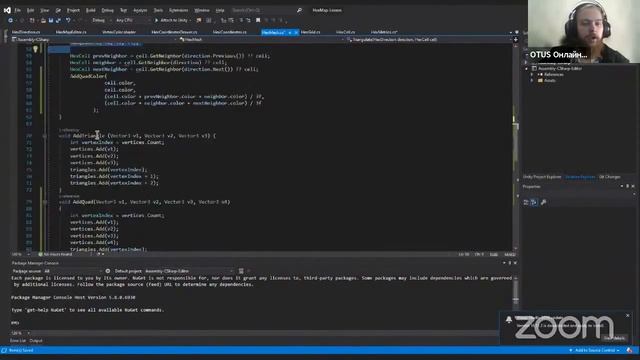Close the active HexMesh.cs tab

(x=296, y=32)
